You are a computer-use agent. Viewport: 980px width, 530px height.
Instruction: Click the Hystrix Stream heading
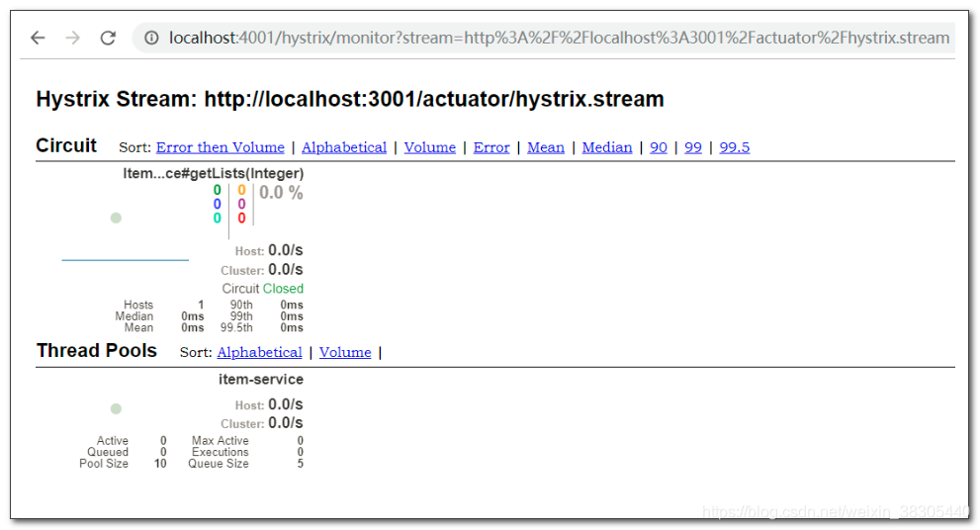[x=350, y=99]
